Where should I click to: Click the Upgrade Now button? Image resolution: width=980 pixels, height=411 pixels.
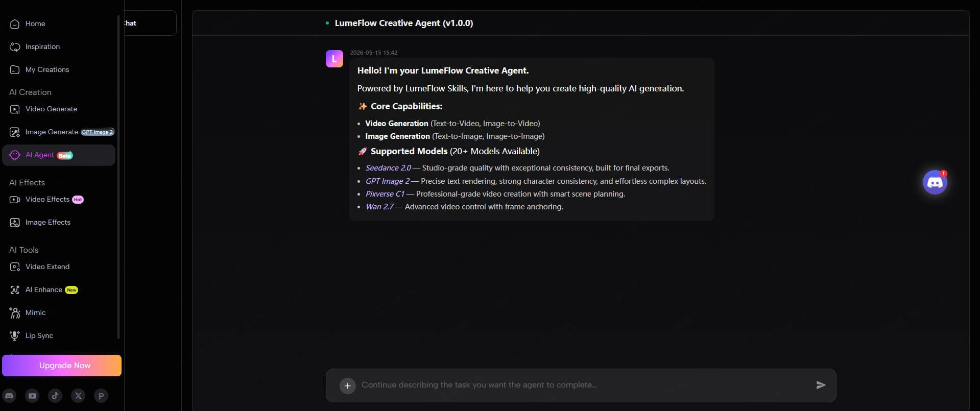click(62, 366)
